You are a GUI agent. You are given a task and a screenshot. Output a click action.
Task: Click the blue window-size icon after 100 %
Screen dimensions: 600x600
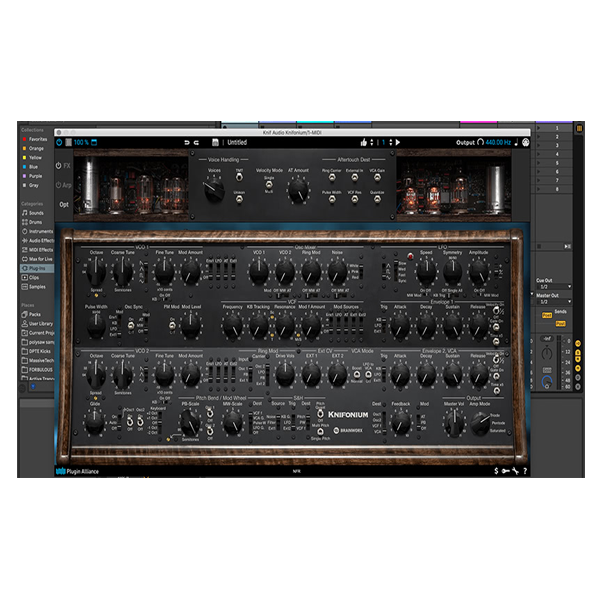pos(94,142)
